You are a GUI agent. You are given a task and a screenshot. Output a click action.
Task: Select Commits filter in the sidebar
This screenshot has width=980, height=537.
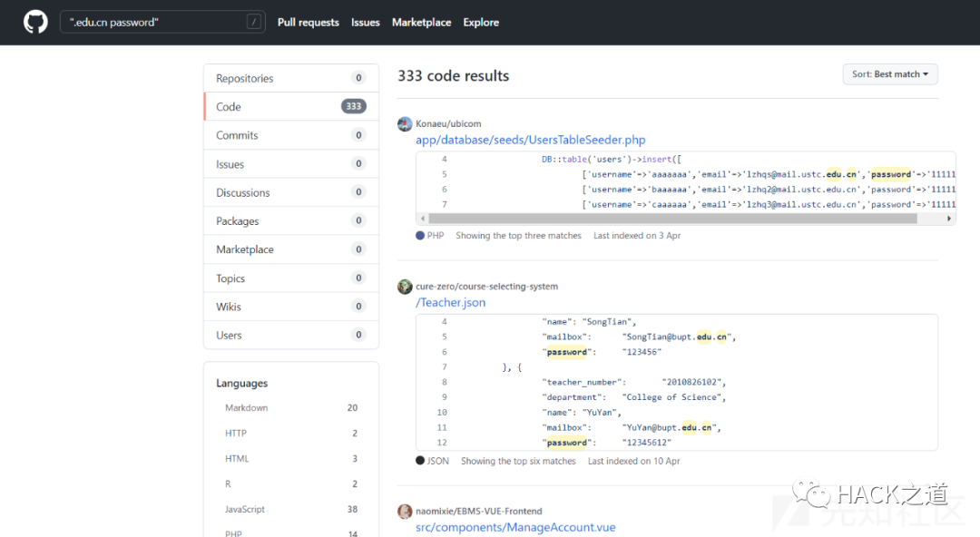[x=291, y=135]
